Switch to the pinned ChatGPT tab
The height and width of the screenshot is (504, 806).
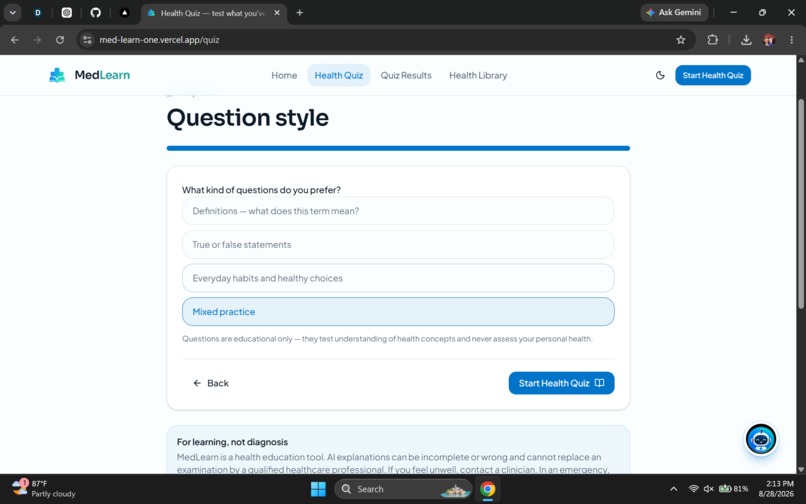(67, 13)
